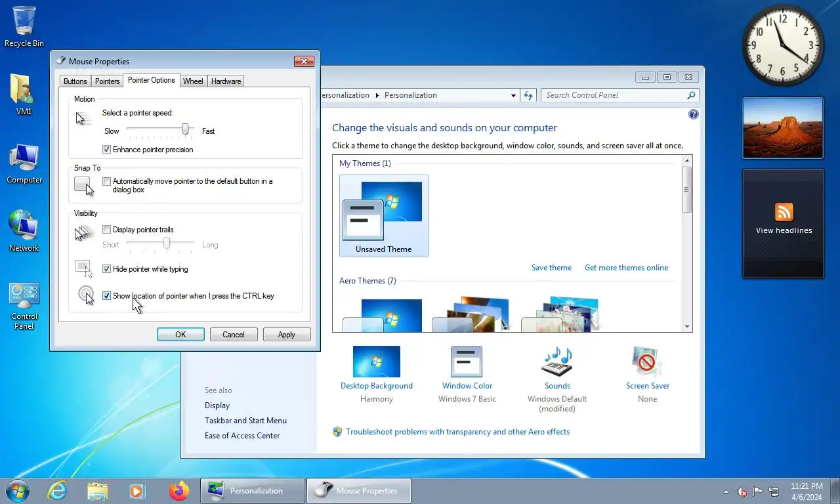This screenshot has height=504, width=840.
Task: Enable Display pointer trails
Action: [107, 230]
